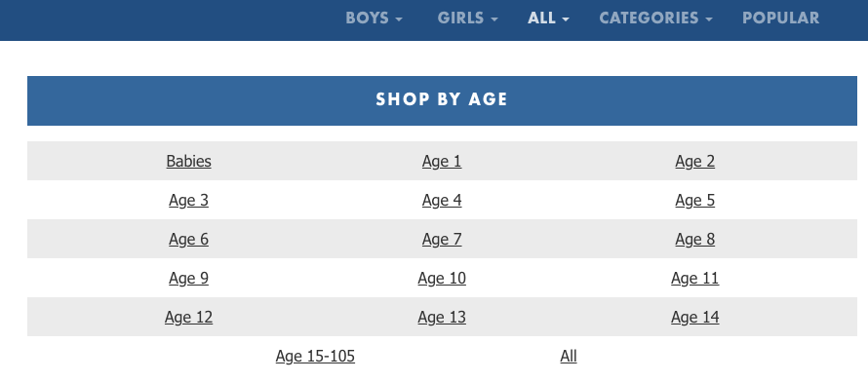The height and width of the screenshot is (382, 868).
Task: Expand the ALL navigation dropdown
Action: [548, 19]
